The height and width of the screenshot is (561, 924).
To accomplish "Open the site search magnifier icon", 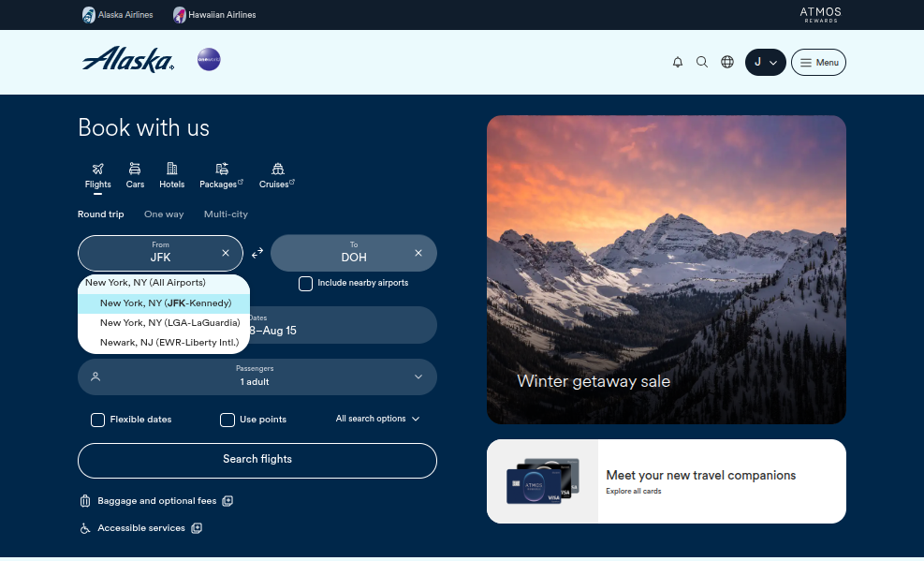I will click(702, 62).
